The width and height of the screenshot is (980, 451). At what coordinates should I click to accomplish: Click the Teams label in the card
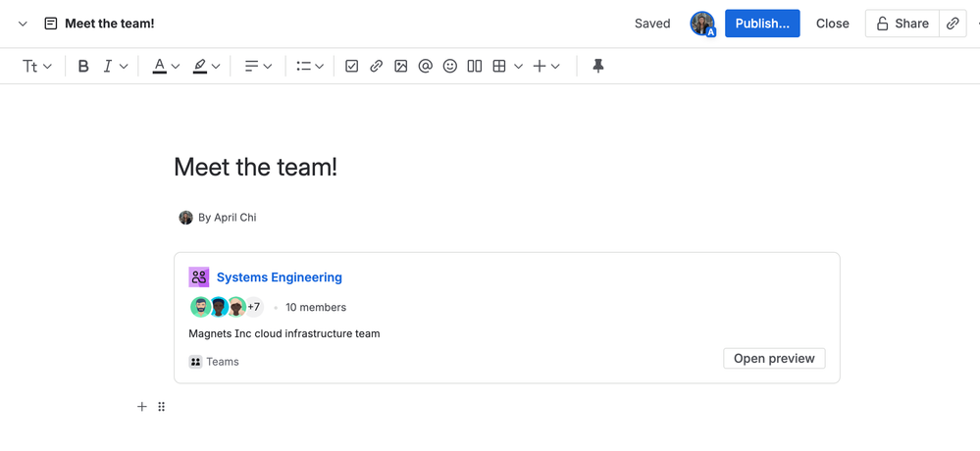[223, 362]
